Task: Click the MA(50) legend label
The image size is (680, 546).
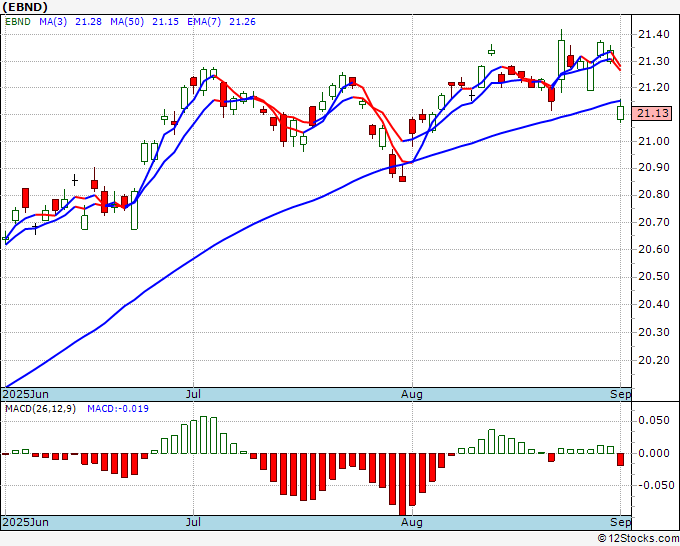Action: pos(127,22)
